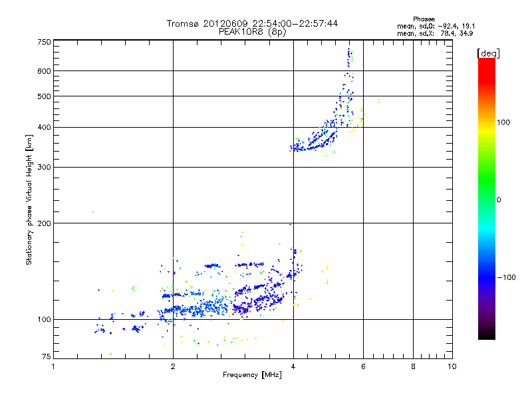Image resolution: width=532 pixels, height=399 pixels.
Task: Click the y-axis tick label '750'
Action: pyautogui.click(x=44, y=42)
